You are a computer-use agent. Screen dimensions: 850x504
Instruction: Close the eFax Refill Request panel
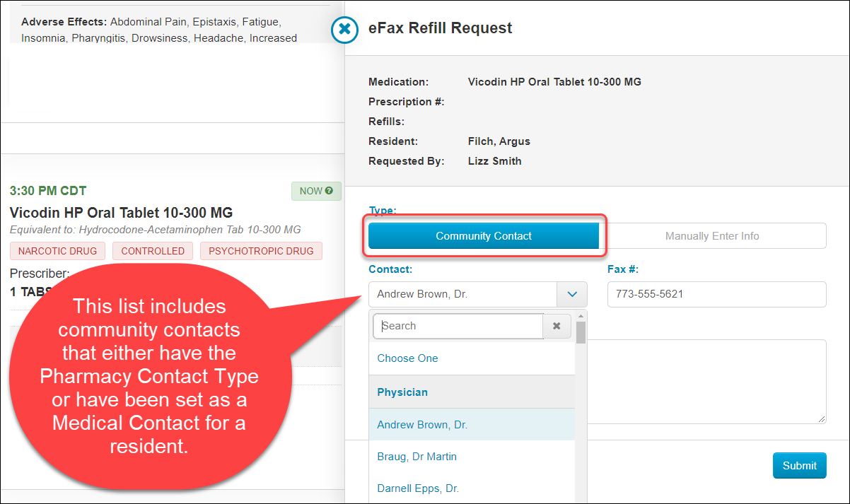(x=344, y=29)
